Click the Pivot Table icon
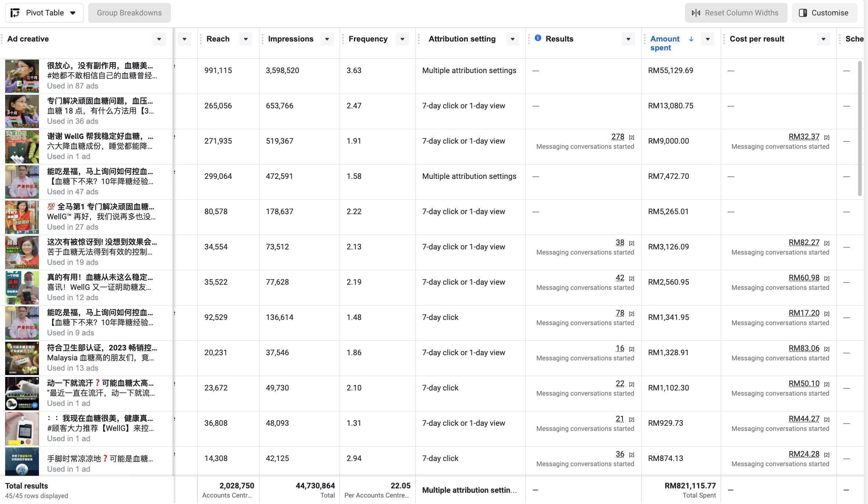The image size is (868, 504). click(x=15, y=13)
